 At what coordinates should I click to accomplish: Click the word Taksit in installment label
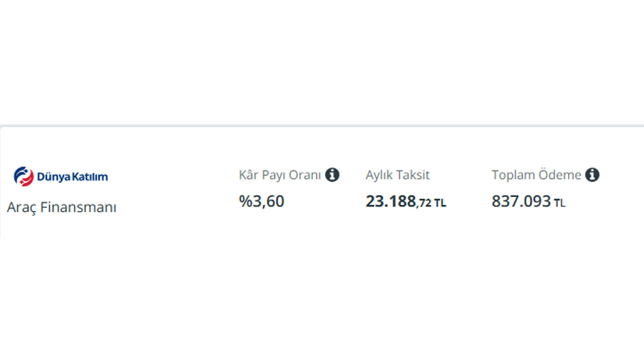tap(414, 175)
